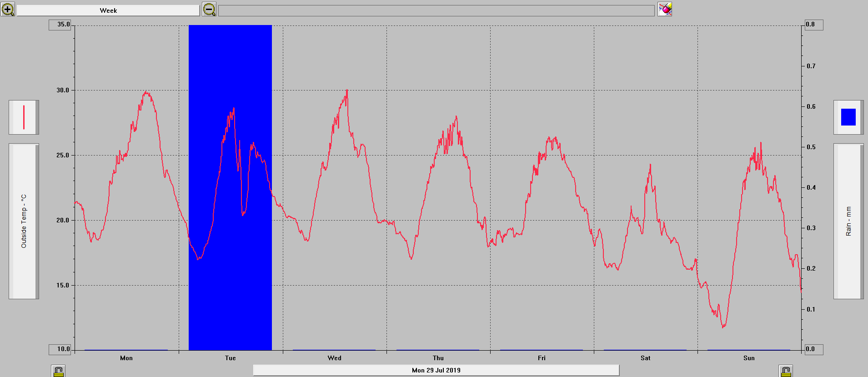This screenshot has width=868, height=377.
Task: Click the zoom in magnifier icon
Action: 8,10
